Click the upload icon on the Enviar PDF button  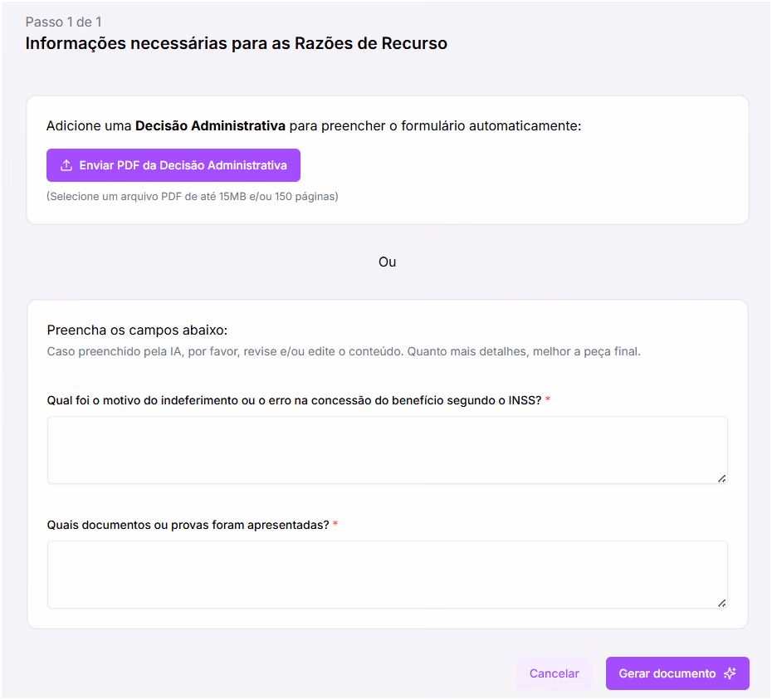click(66, 165)
